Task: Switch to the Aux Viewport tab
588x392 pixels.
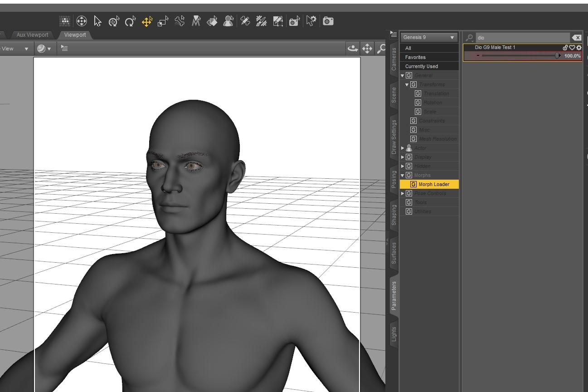Action: [x=32, y=35]
